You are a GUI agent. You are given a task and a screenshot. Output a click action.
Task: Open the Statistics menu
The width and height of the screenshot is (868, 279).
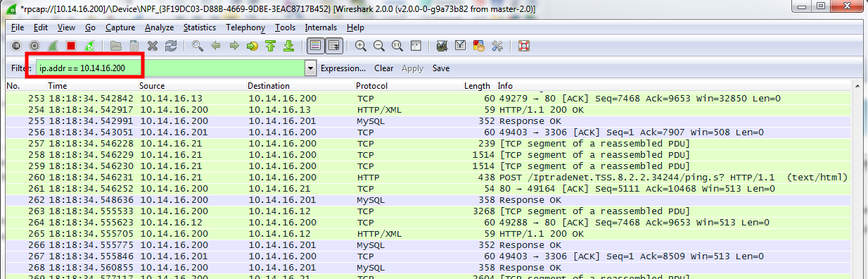click(200, 27)
